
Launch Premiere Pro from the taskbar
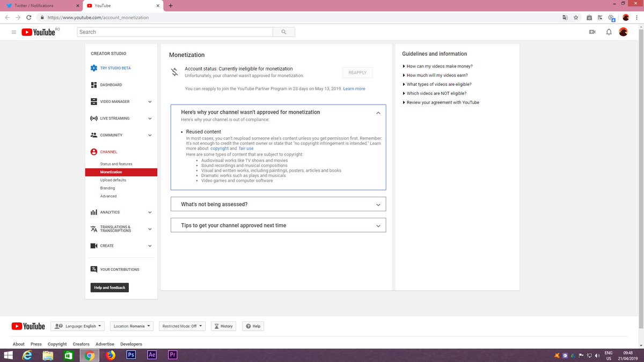(x=173, y=355)
